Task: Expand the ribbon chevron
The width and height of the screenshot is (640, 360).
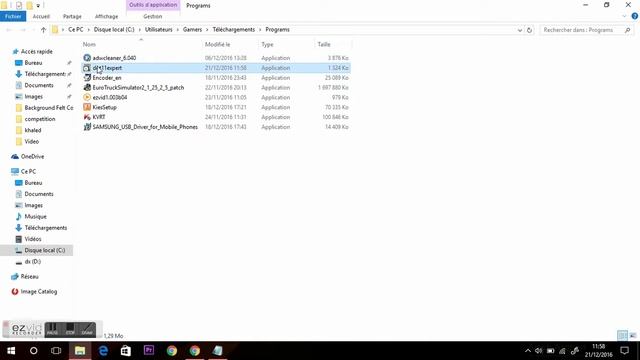Action: 624,16
